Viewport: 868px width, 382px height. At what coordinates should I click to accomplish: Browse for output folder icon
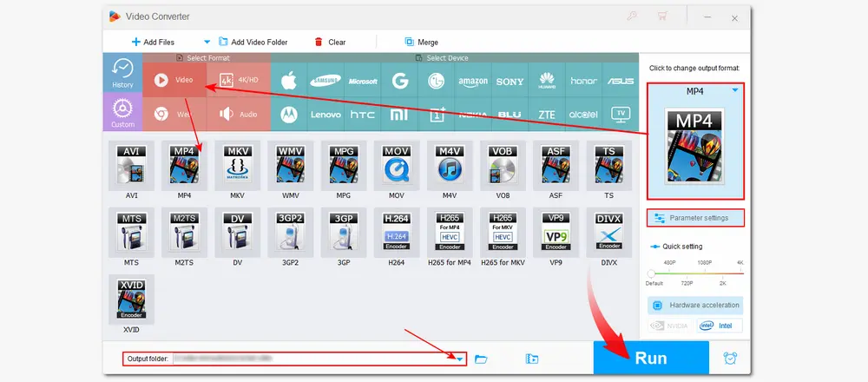point(481,359)
